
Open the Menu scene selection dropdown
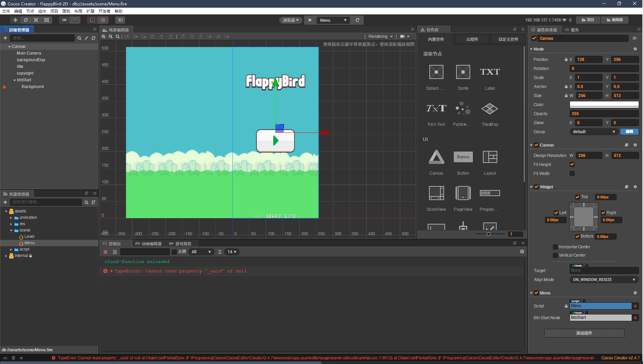333,20
